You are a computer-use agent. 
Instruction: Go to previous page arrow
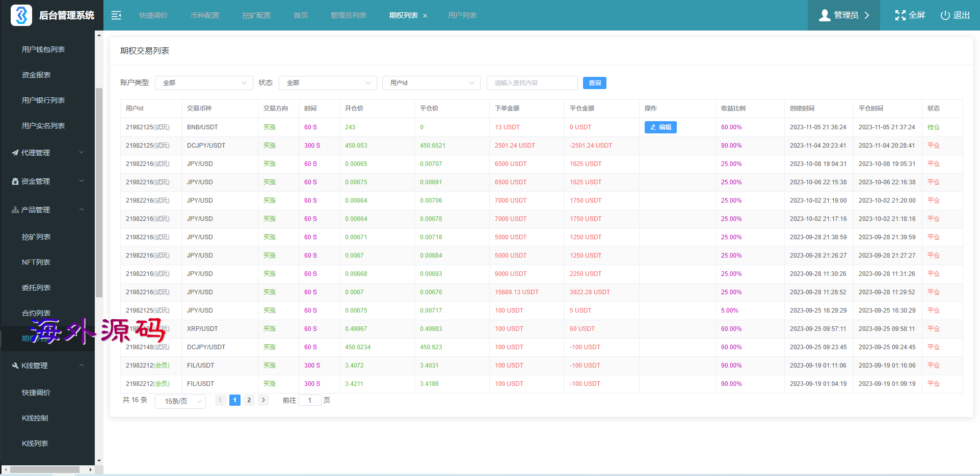coord(220,400)
